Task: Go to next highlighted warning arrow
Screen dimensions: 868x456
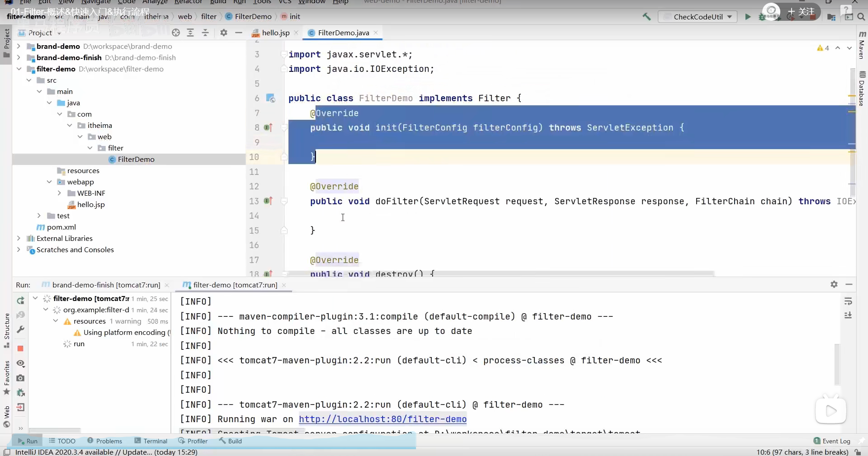Action: click(x=849, y=48)
